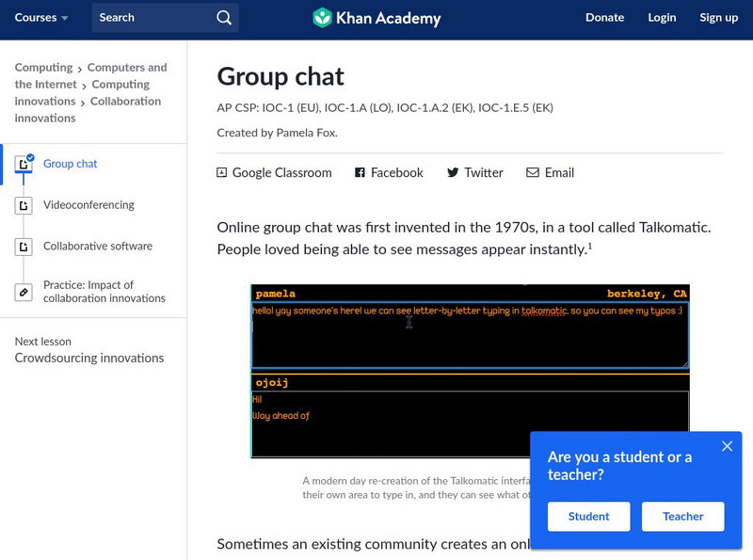Open Practice: Impact of collaboration innovations

104,292
